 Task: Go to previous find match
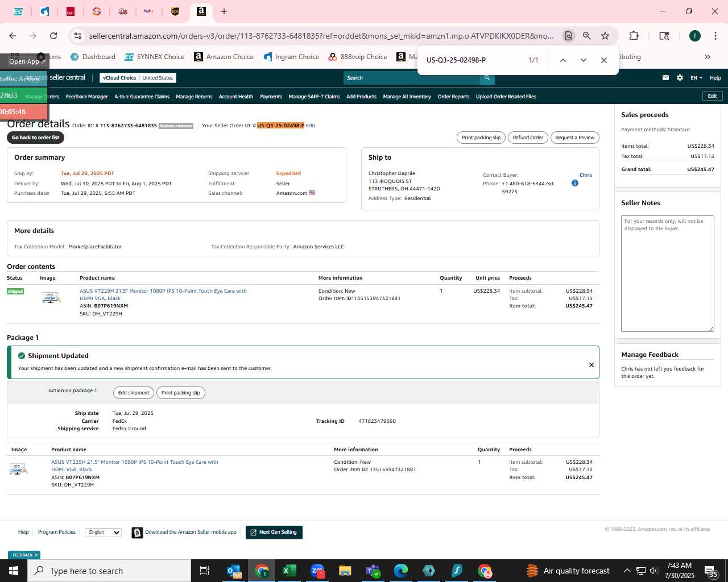pos(563,60)
